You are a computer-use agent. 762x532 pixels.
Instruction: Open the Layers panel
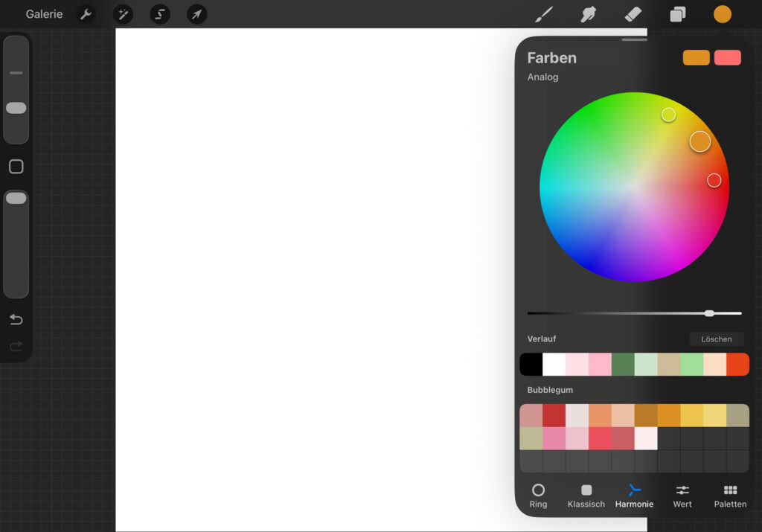click(x=677, y=14)
